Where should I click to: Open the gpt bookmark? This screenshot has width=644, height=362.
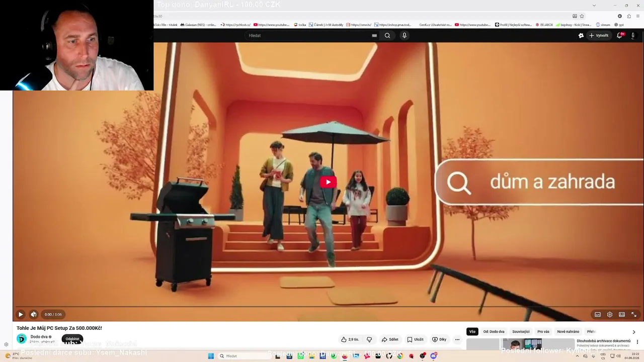[x=619, y=25]
